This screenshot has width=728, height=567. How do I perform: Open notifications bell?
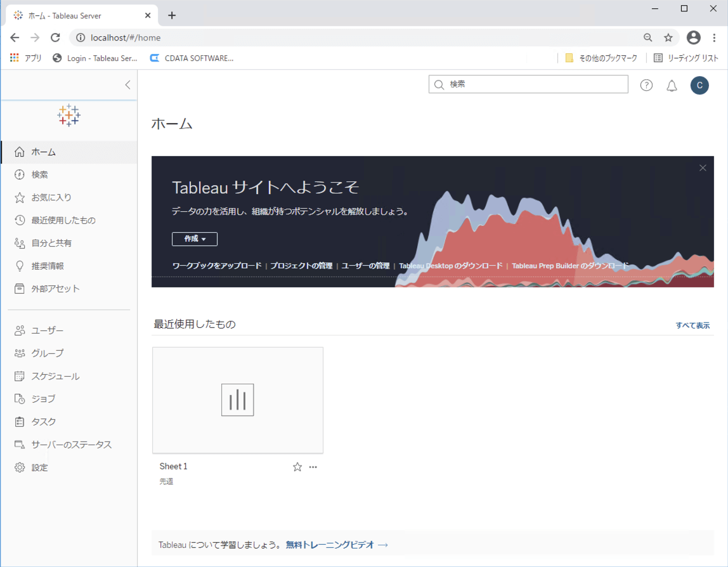[672, 86]
